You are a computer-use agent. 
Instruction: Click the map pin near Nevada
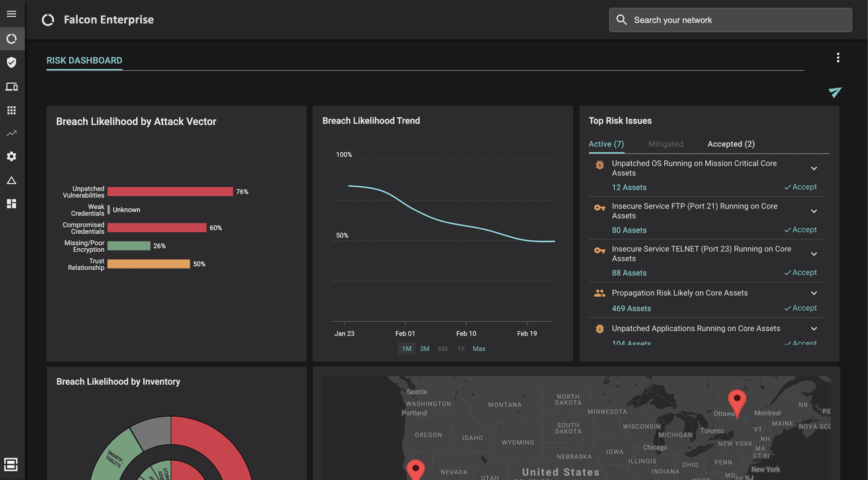(415, 470)
